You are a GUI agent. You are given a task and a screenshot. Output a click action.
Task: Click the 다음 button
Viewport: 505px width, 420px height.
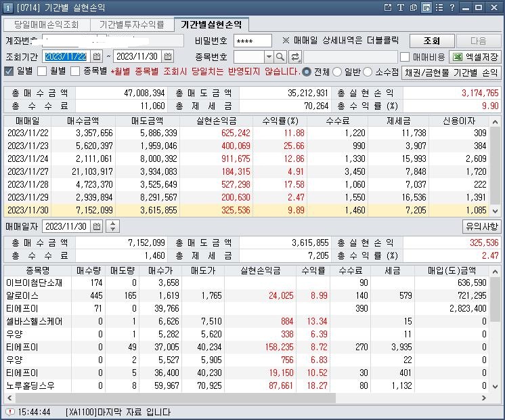coord(479,41)
